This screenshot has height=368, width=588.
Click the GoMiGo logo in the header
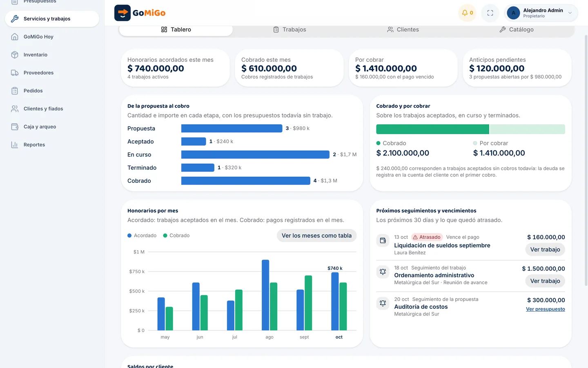[x=140, y=13]
